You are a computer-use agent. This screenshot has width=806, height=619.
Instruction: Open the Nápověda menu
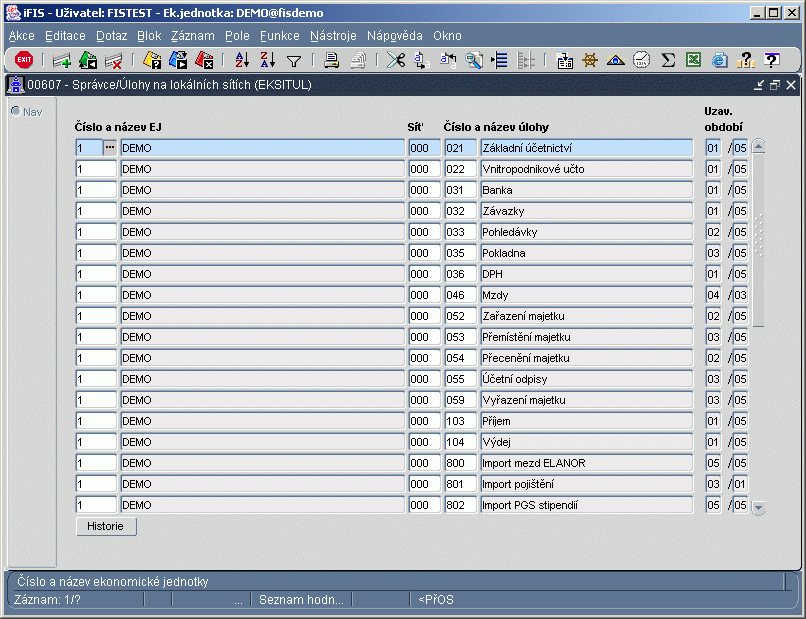pyautogui.click(x=395, y=36)
